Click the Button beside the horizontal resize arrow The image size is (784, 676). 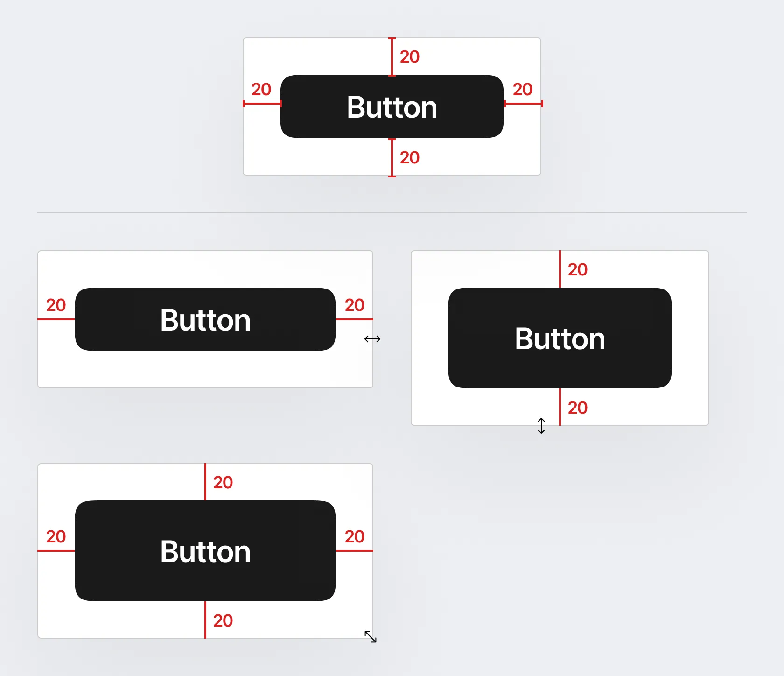[x=205, y=319]
